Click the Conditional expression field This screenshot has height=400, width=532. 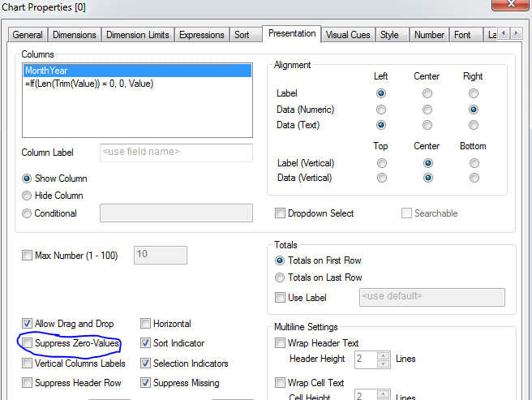(176, 213)
